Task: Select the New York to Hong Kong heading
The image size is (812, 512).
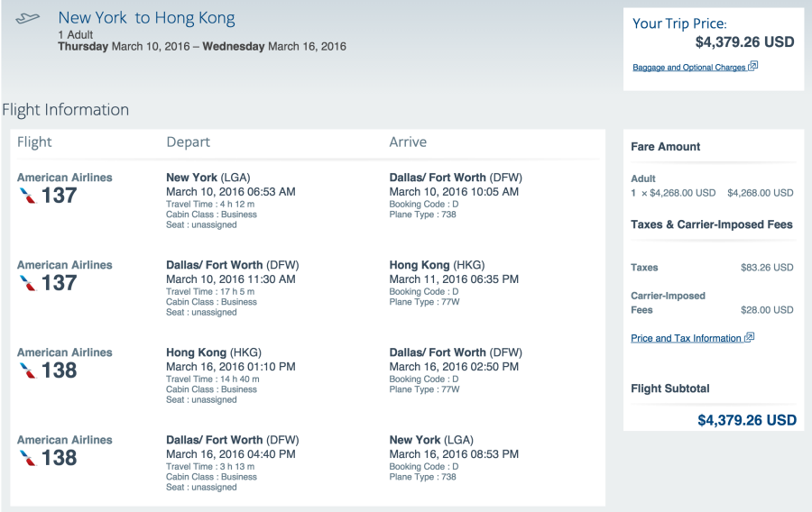Action: 146,18
